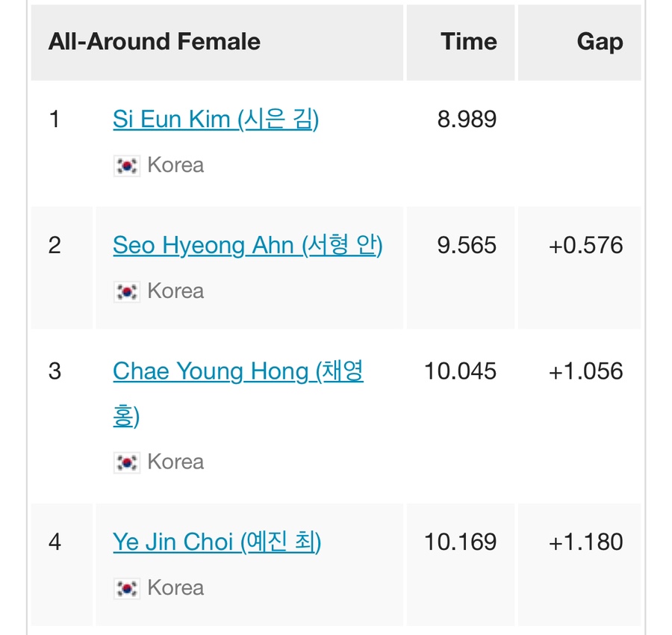Screen dimensions: 672x635
Task: Click rank number 4 cell
Action: [62, 564]
